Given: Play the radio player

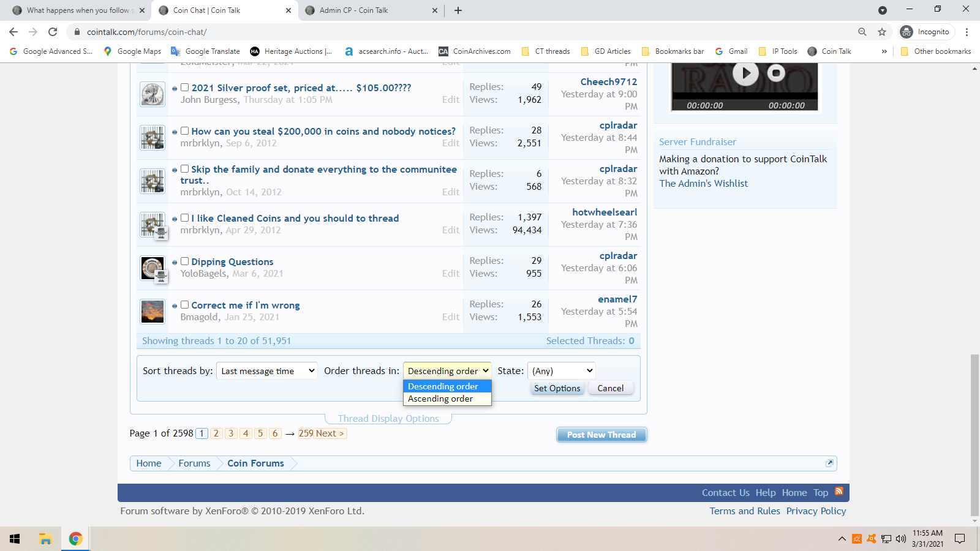Looking at the screenshot, I should click(745, 73).
